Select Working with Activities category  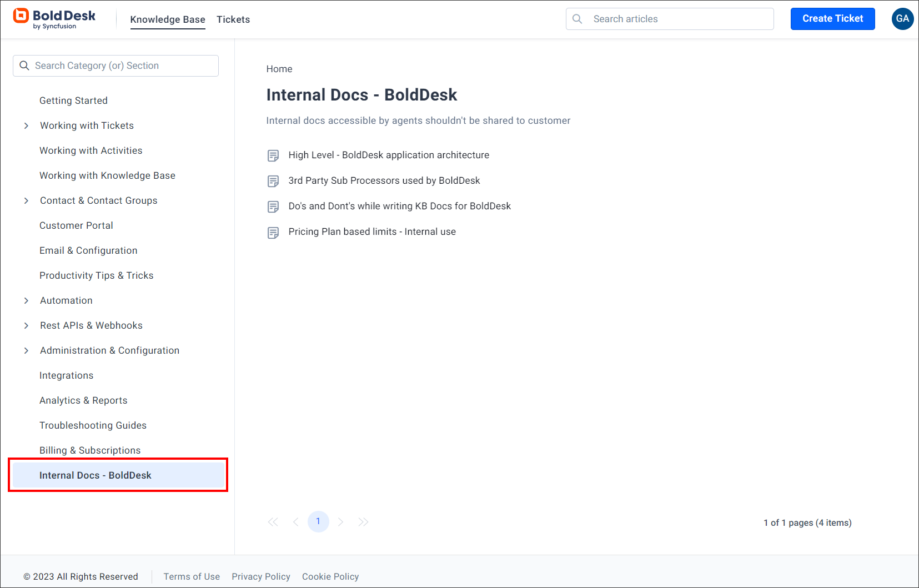click(x=91, y=150)
